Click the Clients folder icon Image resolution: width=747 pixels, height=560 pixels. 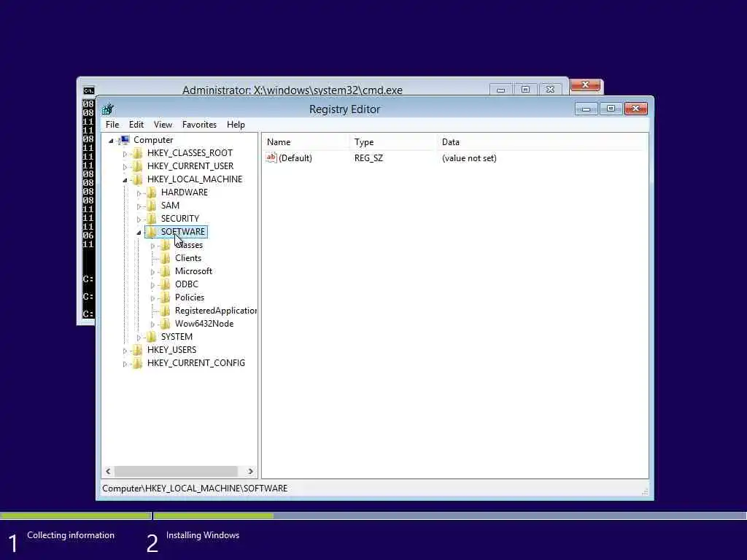(166, 258)
